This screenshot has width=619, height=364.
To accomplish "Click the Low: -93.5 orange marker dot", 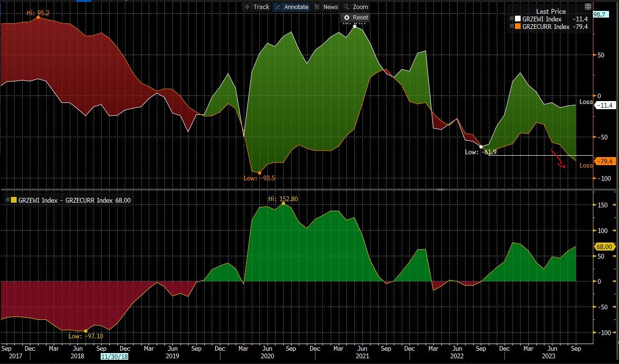I will pos(260,173).
